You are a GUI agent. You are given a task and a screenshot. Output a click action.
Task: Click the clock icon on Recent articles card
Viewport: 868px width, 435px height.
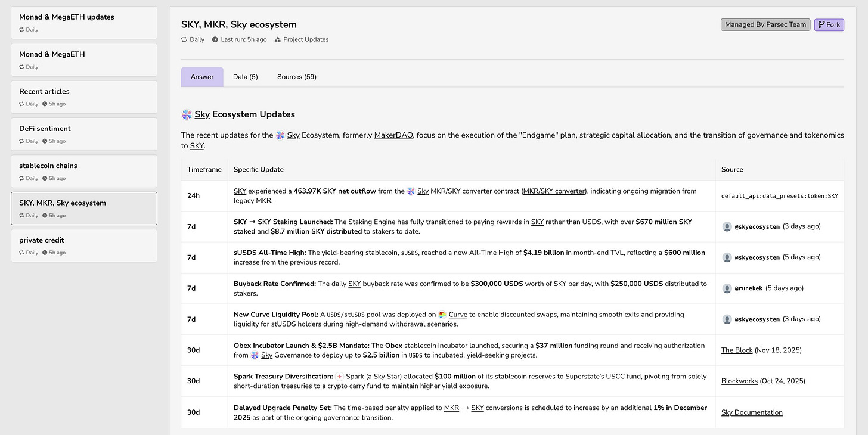(45, 104)
